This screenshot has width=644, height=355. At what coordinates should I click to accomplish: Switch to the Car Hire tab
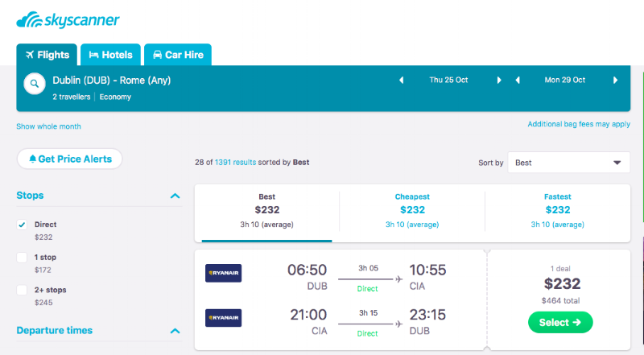(178, 55)
